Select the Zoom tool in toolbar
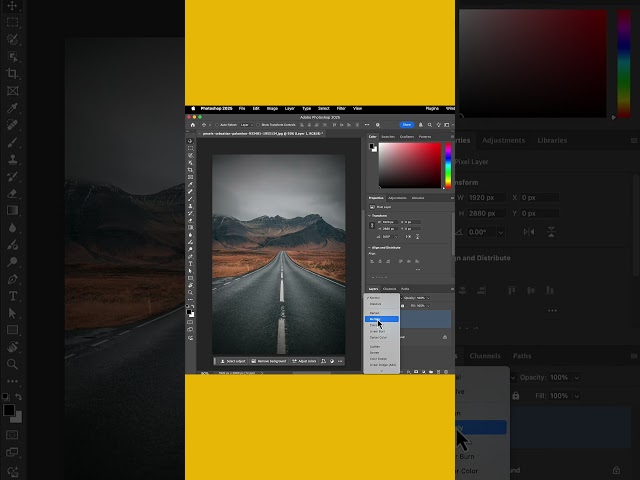The width and height of the screenshot is (640, 480). click(190, 293)
